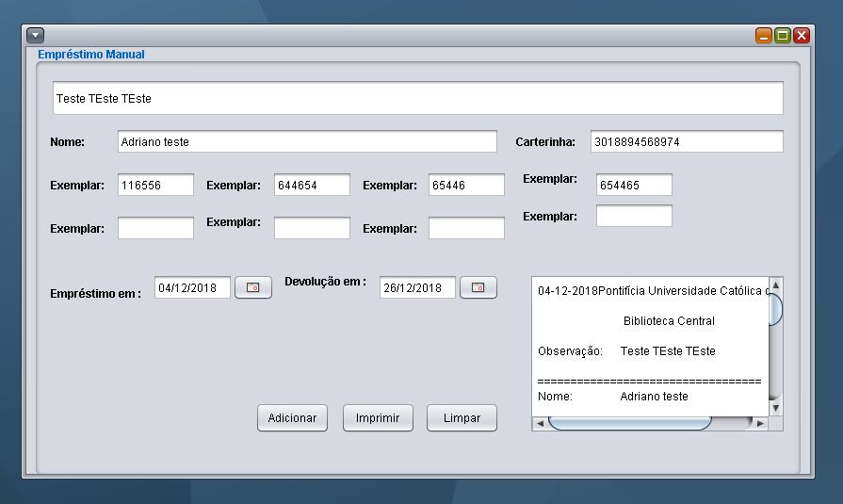The height and width of the screenshot is (504, 843).
Task: Open the Devolução em calendar picker
Action: [478, 287]
